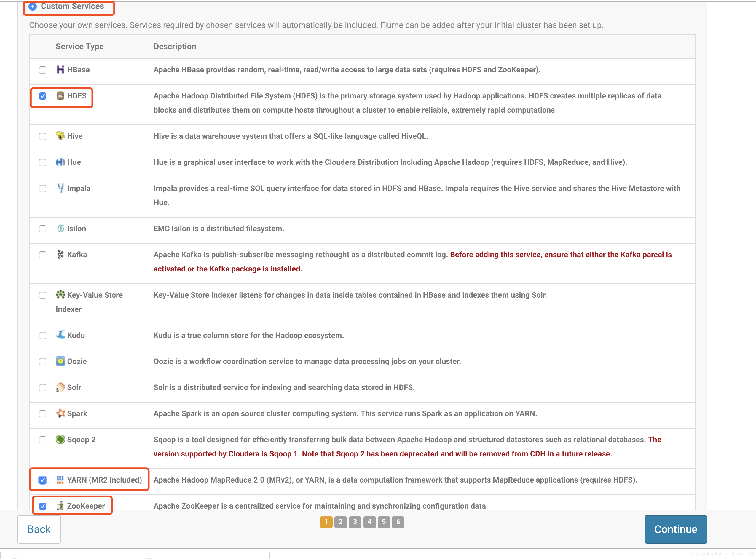
Task: Click the Hive bee icon
Action: pyautogui.click(x=60, y=136)
